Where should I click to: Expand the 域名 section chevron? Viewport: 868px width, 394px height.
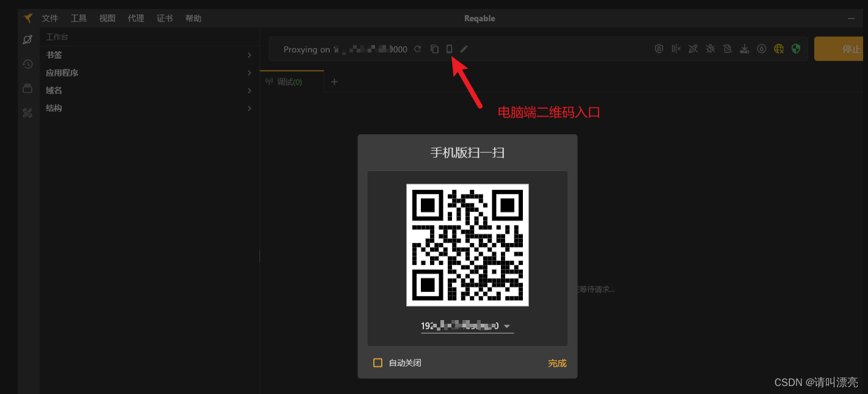(x=249, y=90)
